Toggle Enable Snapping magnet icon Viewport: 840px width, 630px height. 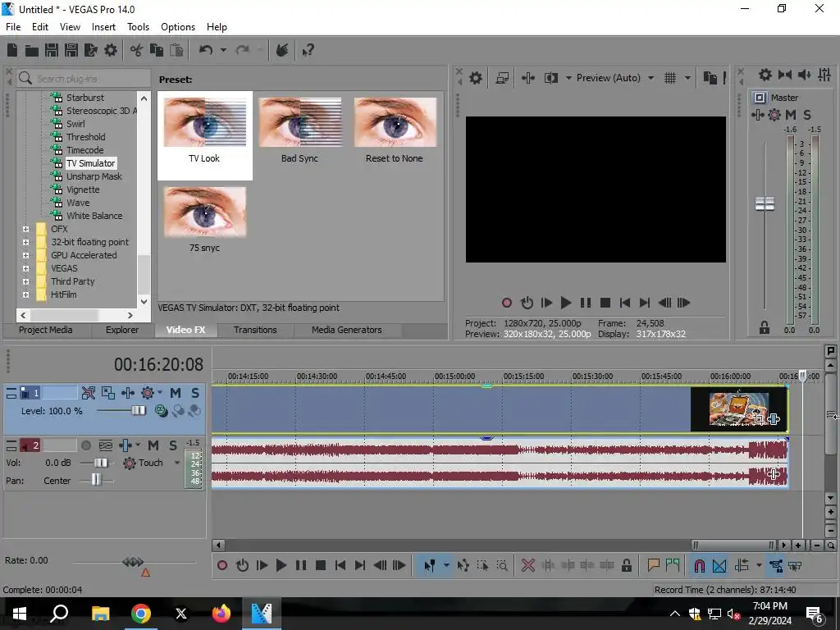(700, 565)
